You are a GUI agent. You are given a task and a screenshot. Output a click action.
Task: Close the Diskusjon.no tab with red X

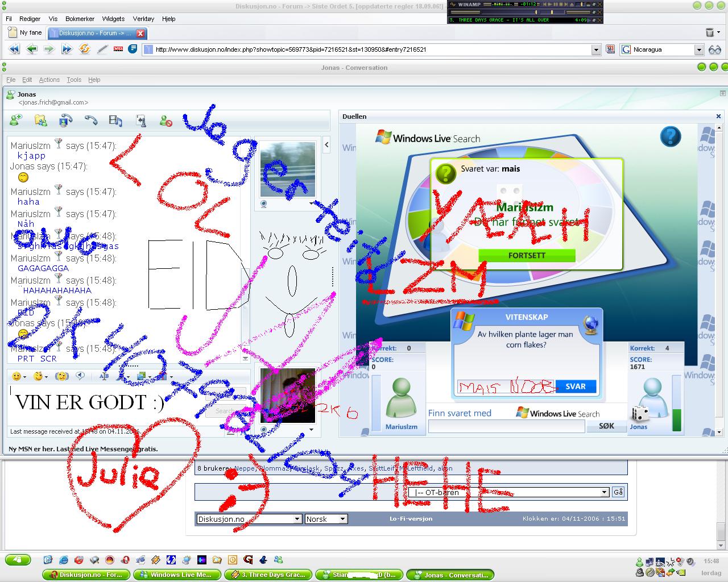pyautogui.click(x=140, y=34)
